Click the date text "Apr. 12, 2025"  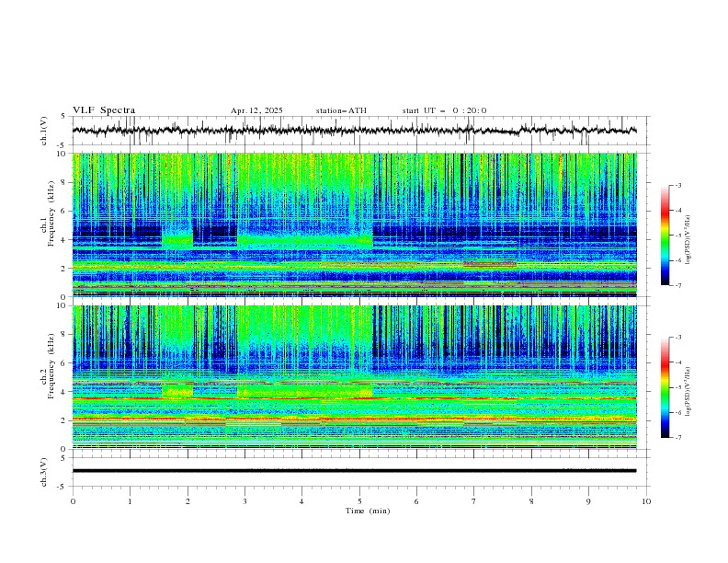pyautogui.click(x=256, y=110)
